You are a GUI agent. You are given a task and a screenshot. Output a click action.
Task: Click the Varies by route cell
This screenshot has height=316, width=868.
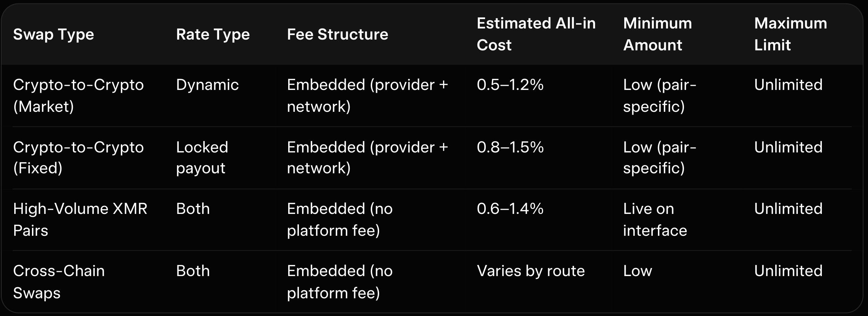(531, 271)
